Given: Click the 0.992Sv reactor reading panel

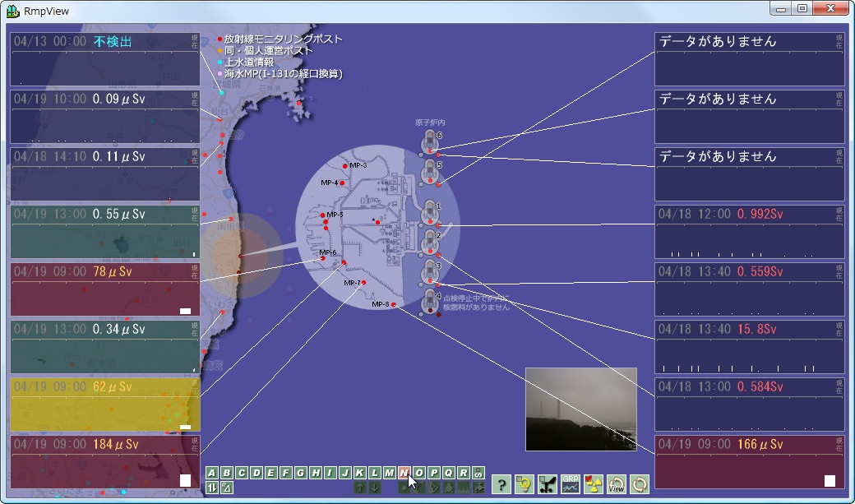Looking at the screenshot, I should (x=750, y=232).
